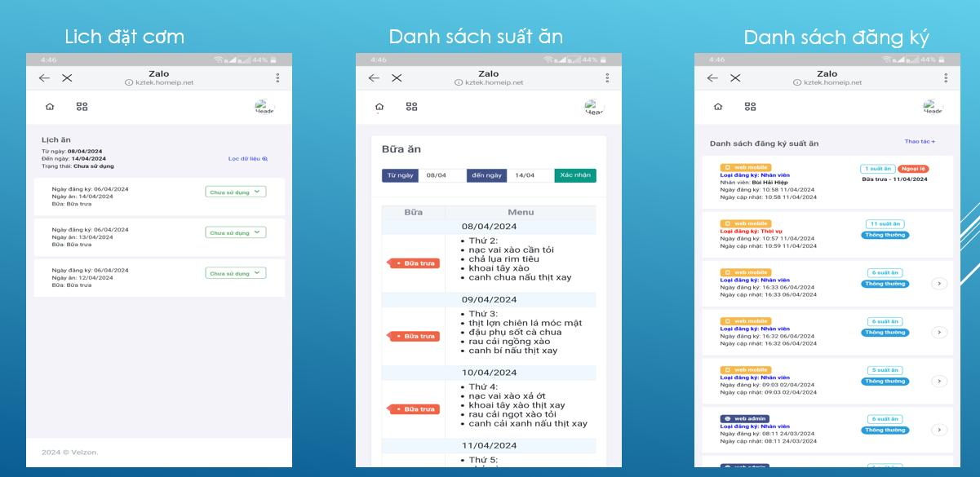Open Thao tác + actions menu
Viewport: 980px width, 477px height.
[x=920, y=142]
